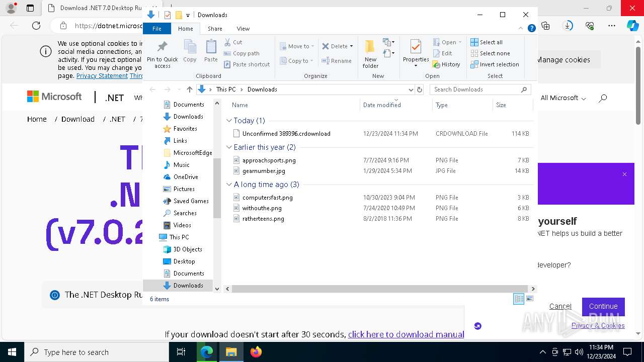Click the Rename command
The image size is (644, 362).
tap(337, 61)
